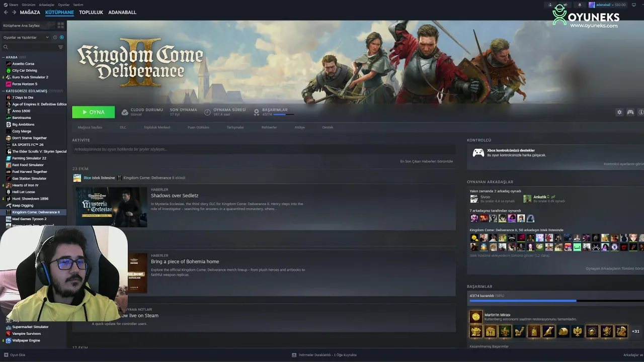Select Vampire Survivors in the library

tap(27, 333)
